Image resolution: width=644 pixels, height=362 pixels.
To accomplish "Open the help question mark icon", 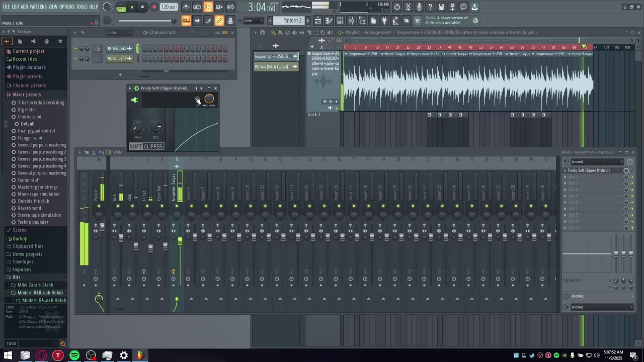I will (x=430, y=7).
